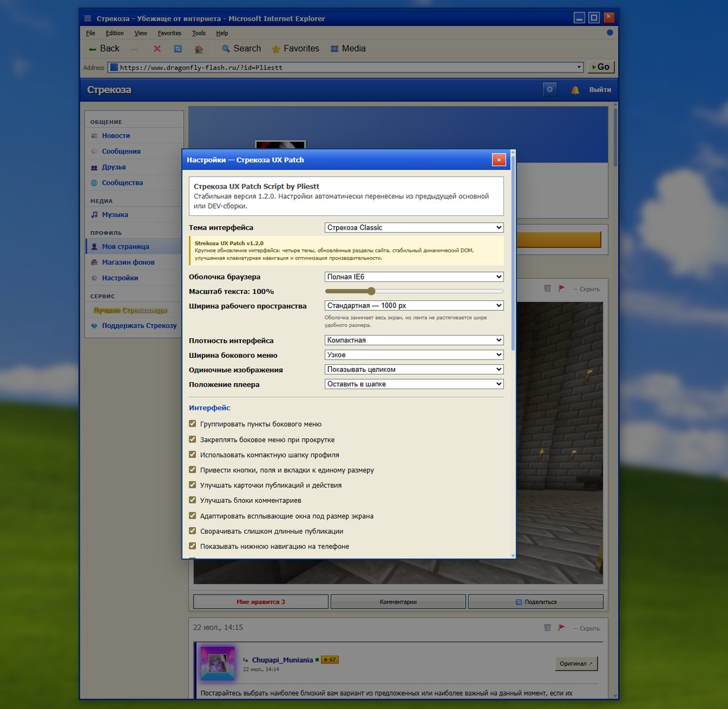728x709 pixels.
Task: Open Favorites star in the toolbar
Action: (295, 49)
